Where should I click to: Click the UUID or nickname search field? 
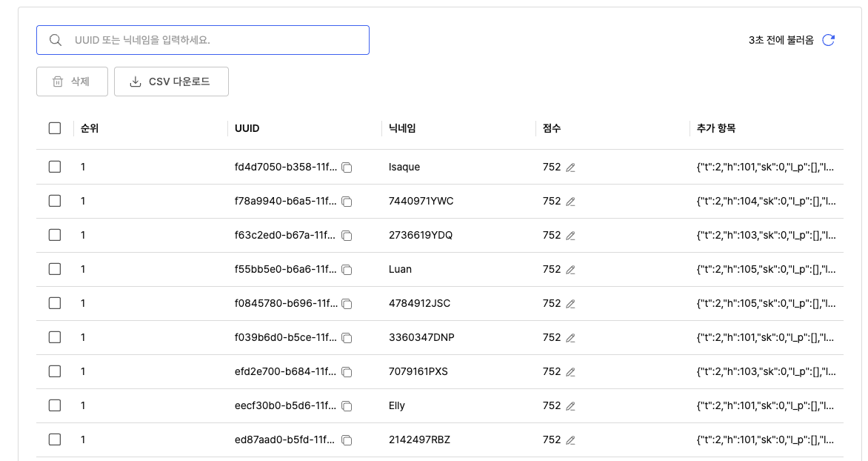tap(215, 40)
